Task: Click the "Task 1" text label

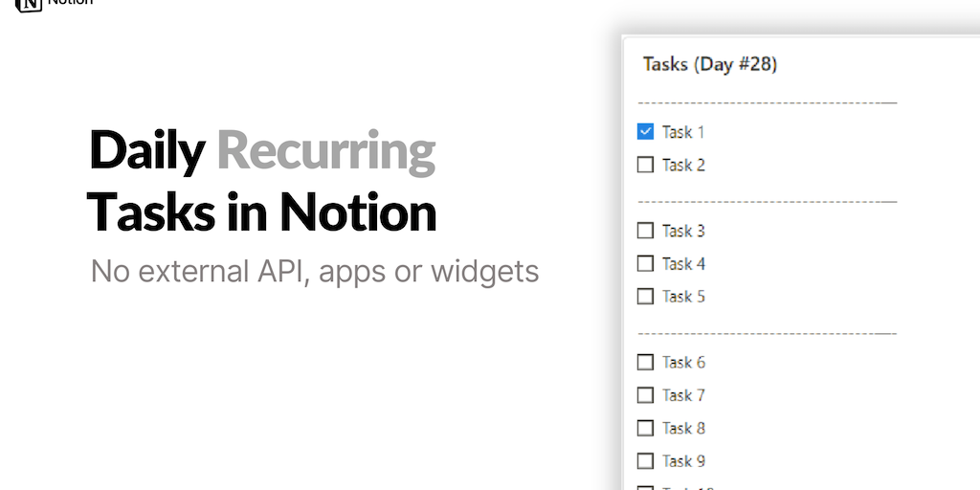Action: click(x=683, y=132)
